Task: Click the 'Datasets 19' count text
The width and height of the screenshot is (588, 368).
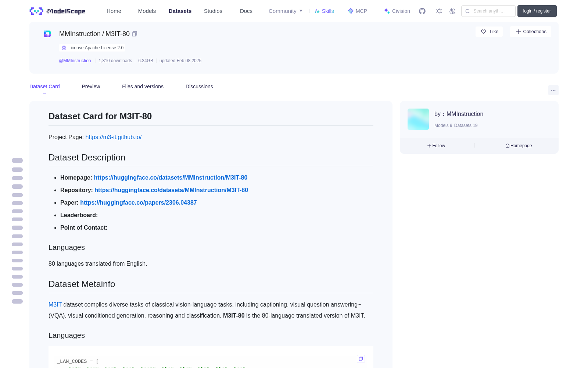Action: click(x=466, y=125)
